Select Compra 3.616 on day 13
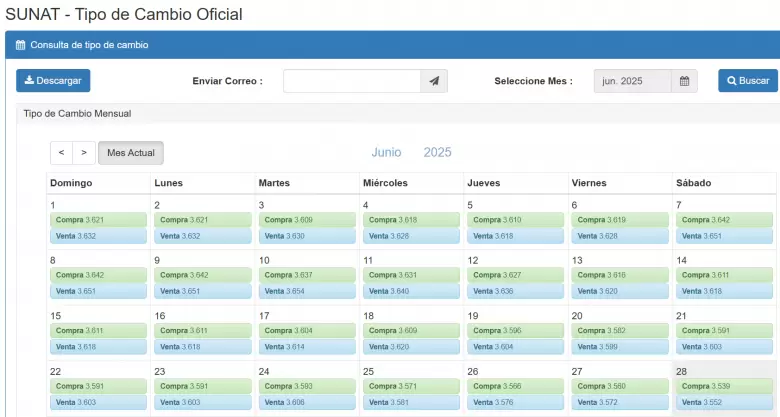Viewport: 780px width, 417px height. click(620, 275)
